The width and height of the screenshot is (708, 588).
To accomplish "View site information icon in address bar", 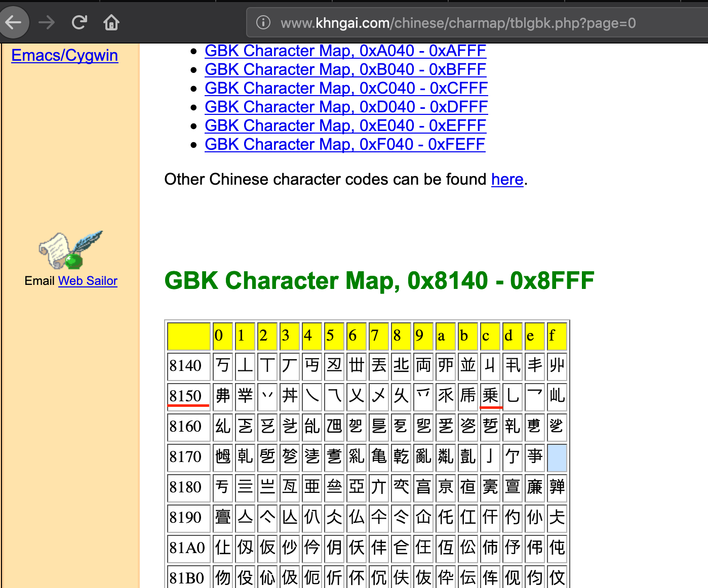I will [x=263, y=22].
